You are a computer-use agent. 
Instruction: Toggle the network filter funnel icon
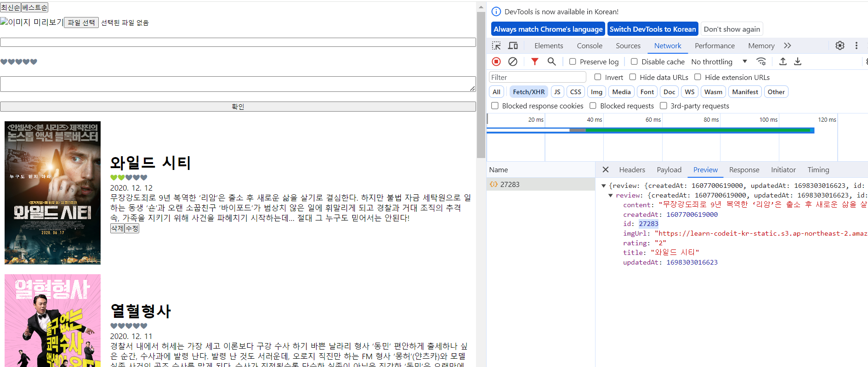pyautogui.click(x=534, y=62)
